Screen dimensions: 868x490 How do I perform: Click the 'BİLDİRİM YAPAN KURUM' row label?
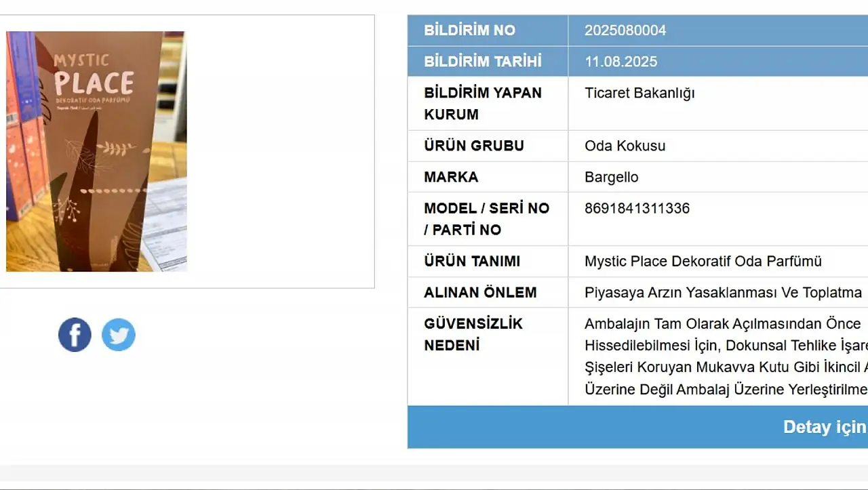(x=482, y=104)
